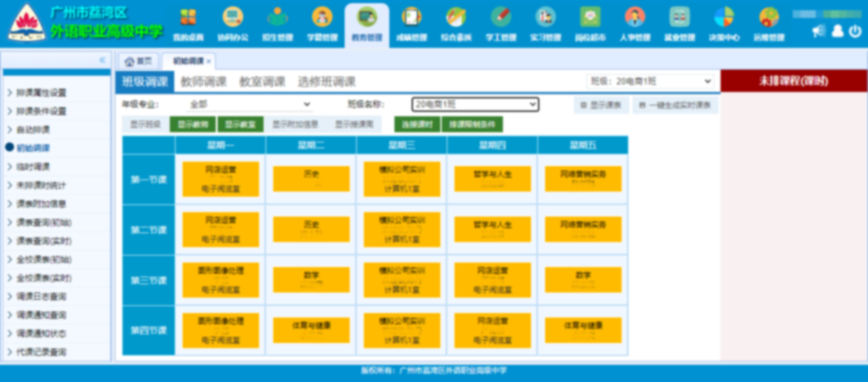Screen dimensions: 868x382
Task: Expand 未排课时统计 in sidebar
Action: tap(41, 185)
